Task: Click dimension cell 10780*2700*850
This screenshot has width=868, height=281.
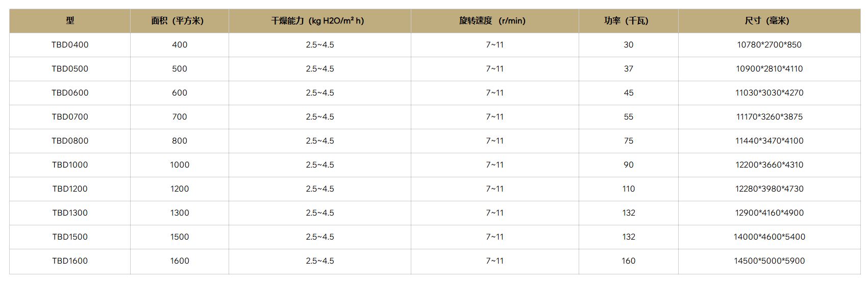Action: [769, 45]
